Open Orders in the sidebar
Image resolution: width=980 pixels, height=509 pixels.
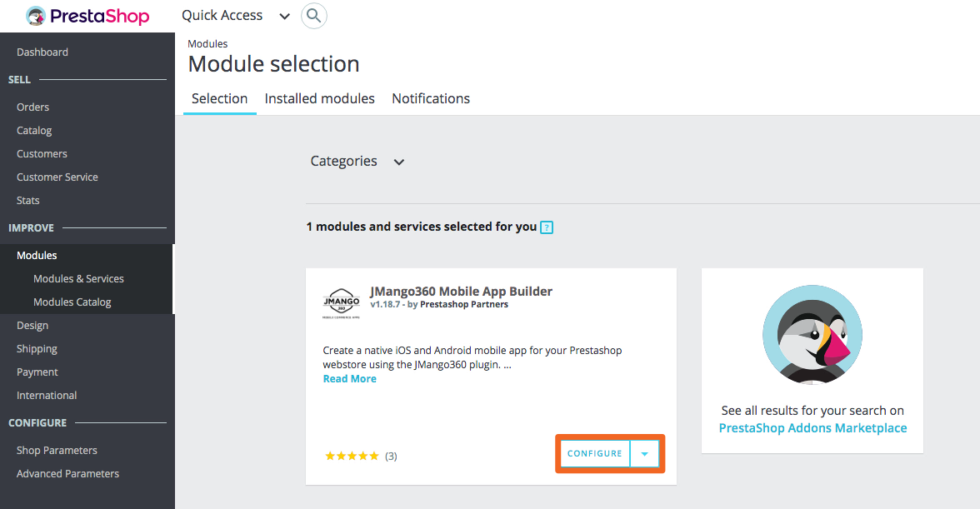pos(32,107)
